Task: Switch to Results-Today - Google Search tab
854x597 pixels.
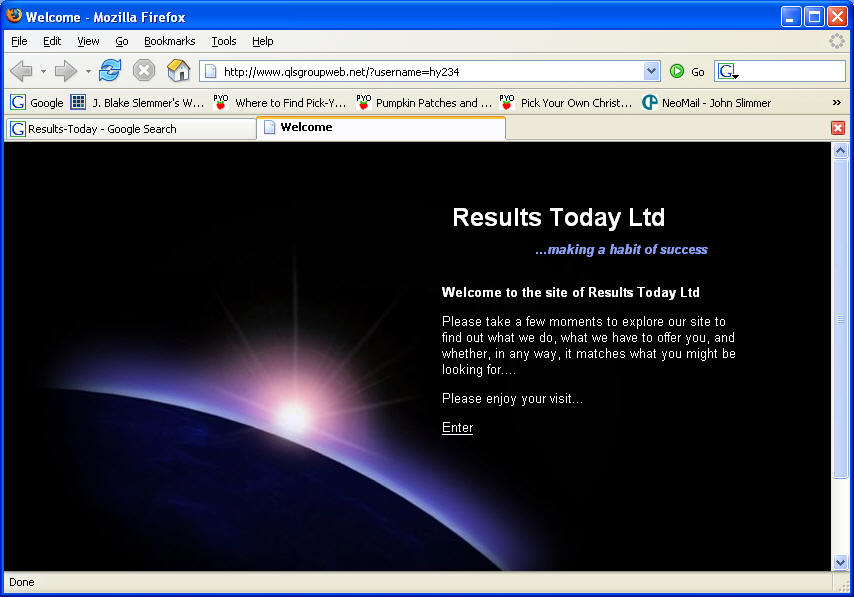Action: point(102,129)
